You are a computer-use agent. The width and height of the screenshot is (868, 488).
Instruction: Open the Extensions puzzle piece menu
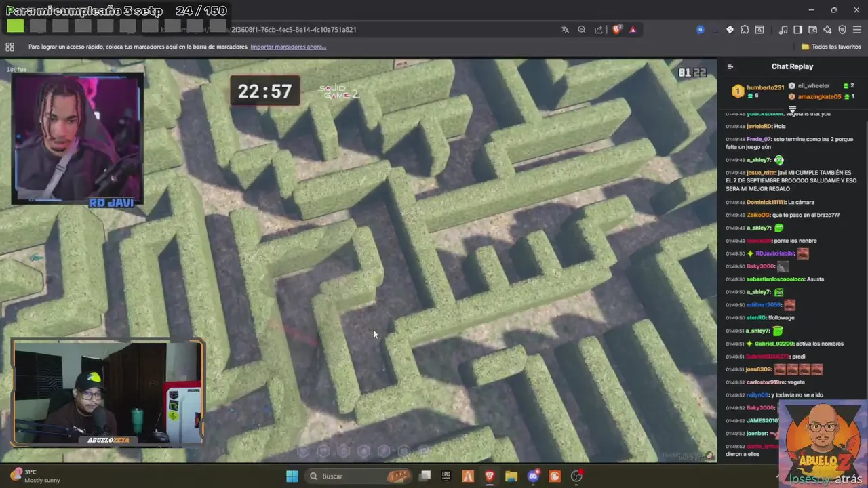tap(745, 30)
